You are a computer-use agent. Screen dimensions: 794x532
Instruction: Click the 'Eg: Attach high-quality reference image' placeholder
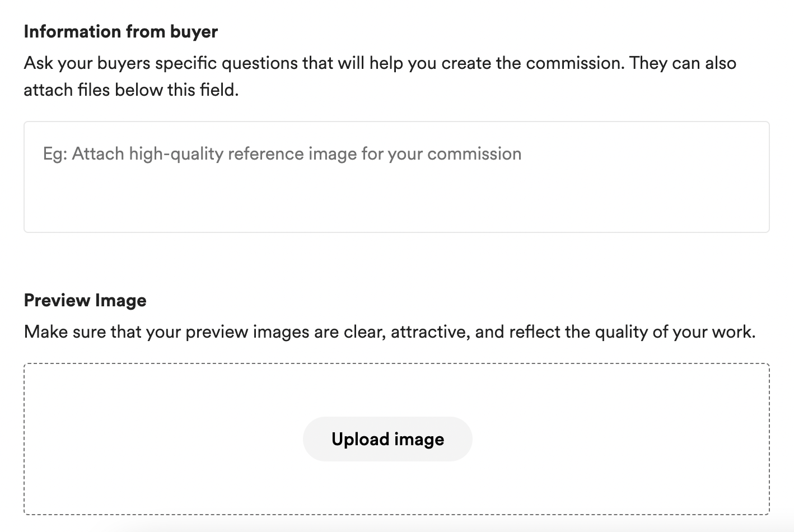click(282, 153)
